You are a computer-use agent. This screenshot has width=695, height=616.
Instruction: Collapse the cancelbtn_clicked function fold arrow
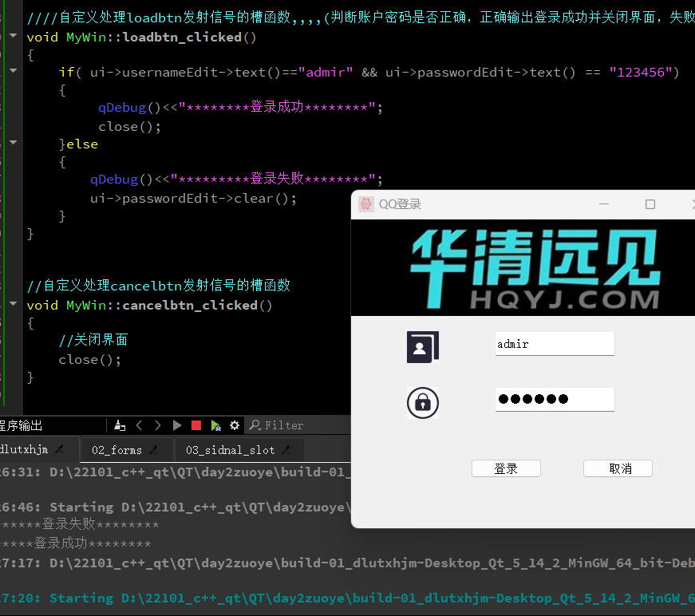pos(14,303)
